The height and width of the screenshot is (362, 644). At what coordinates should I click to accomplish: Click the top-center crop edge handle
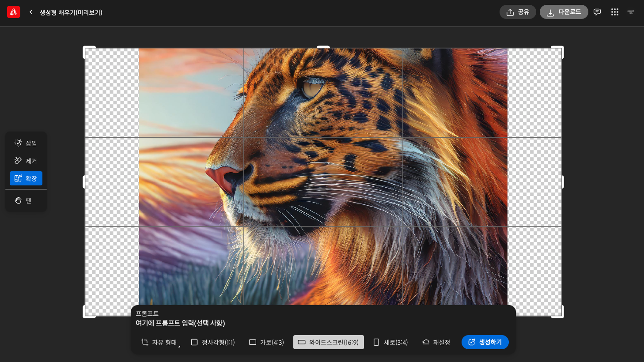pos(323,47)
